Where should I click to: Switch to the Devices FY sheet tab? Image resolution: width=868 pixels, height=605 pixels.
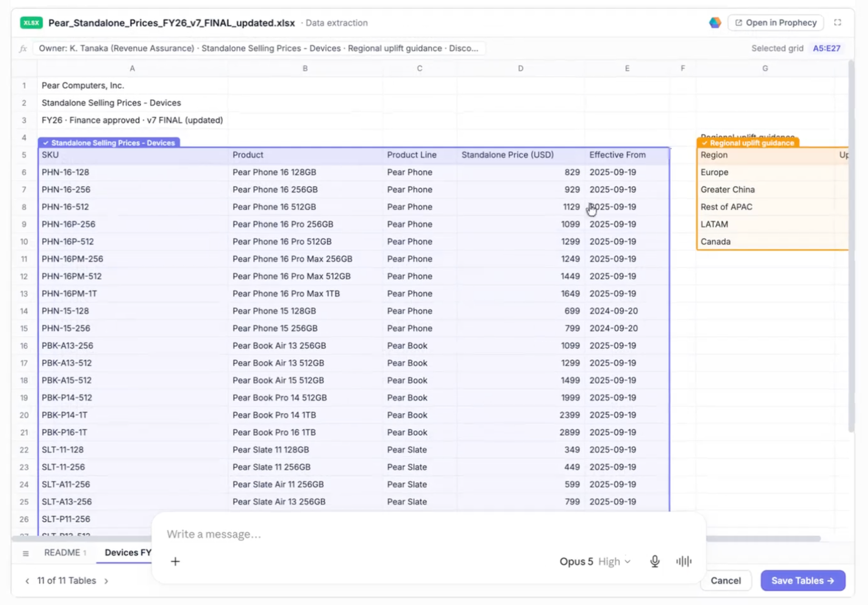coord(127,553)
